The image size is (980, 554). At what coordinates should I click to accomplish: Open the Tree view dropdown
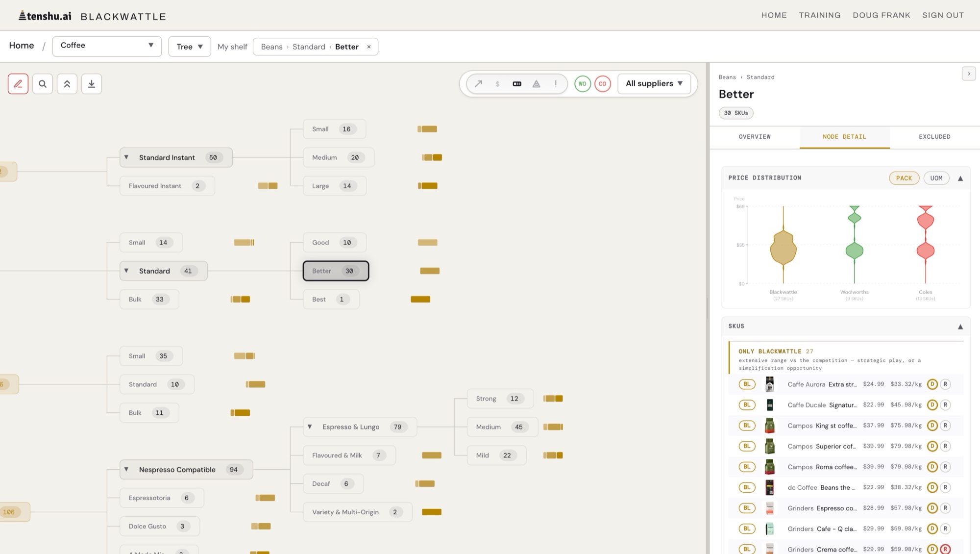click(190, 47)
